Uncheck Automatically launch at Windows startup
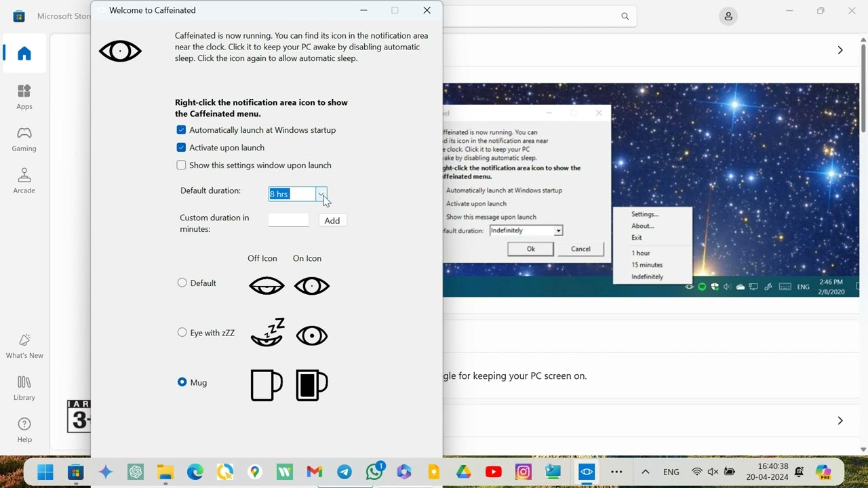 181,130
